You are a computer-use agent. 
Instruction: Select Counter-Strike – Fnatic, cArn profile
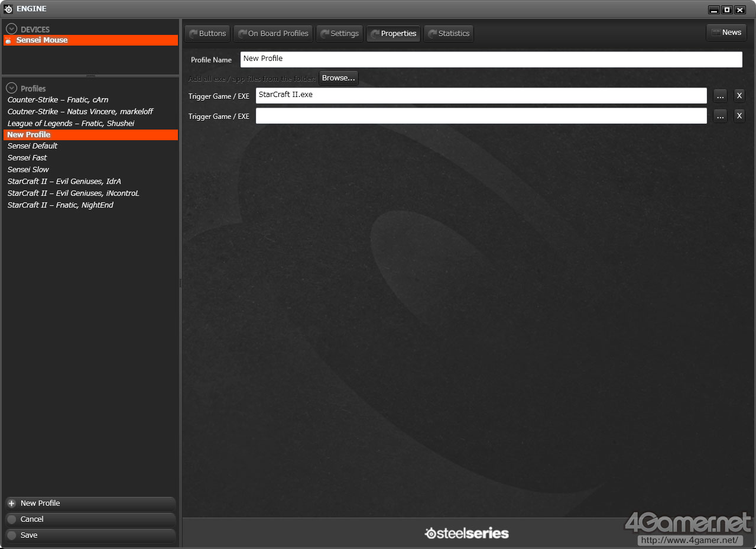click(58, 100)
